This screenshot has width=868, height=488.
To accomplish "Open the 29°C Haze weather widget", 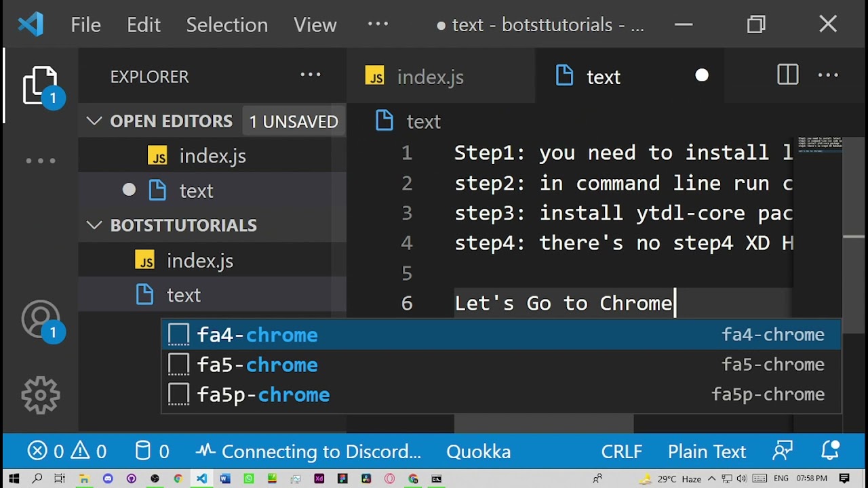I will 670,479.
